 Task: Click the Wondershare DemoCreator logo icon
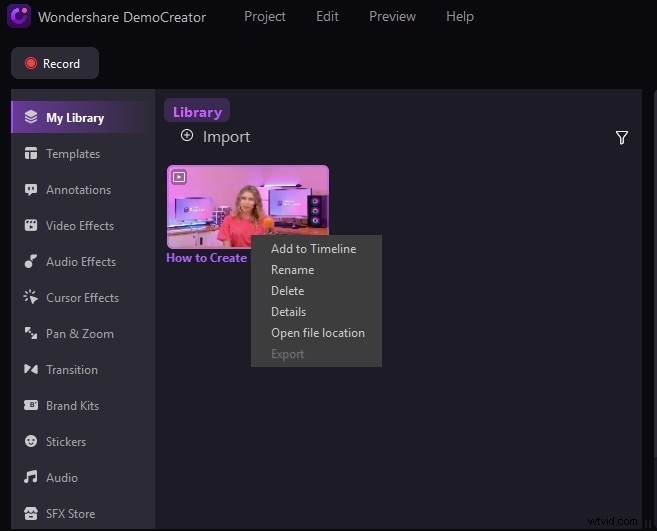point(19,16)
